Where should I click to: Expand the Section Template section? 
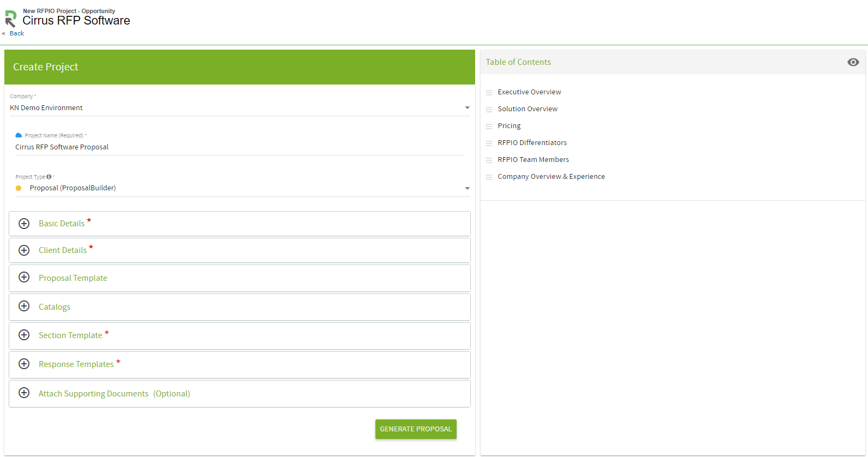(x=240, y=336)
